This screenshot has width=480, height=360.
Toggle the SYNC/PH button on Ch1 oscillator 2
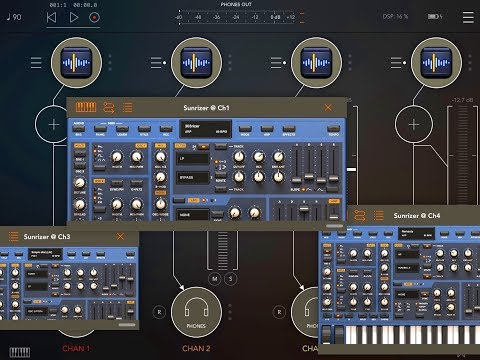coord(117,183)
